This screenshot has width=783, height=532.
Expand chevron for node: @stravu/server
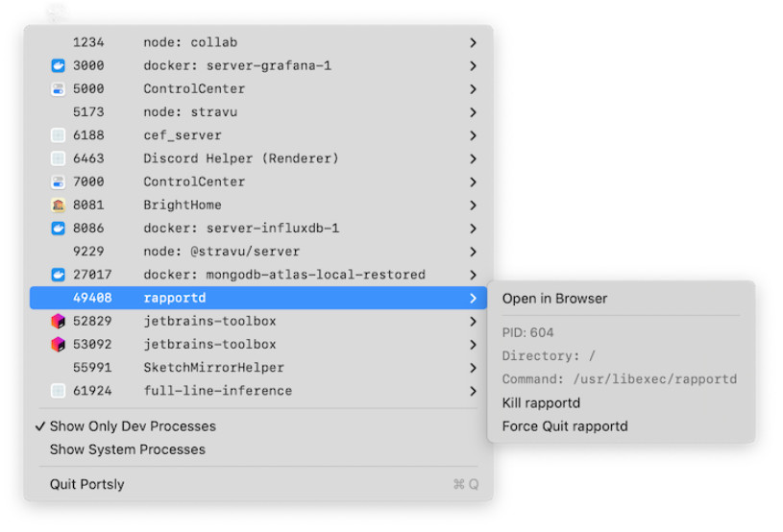click(x=473, y=252)
